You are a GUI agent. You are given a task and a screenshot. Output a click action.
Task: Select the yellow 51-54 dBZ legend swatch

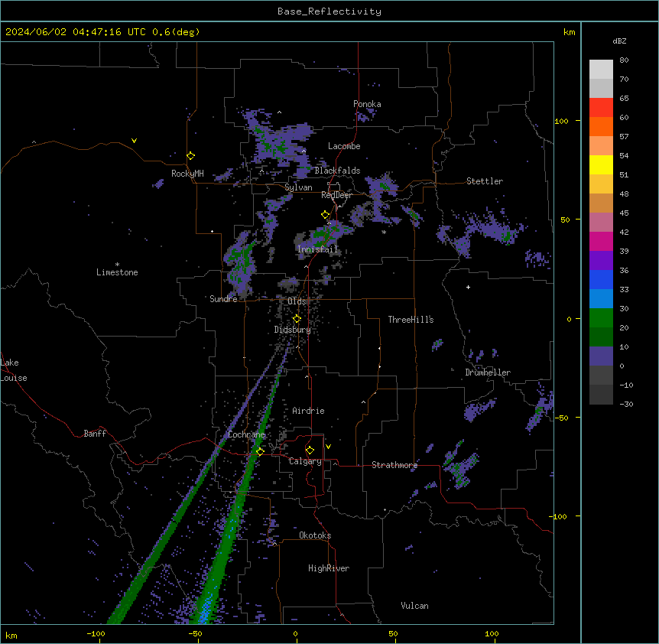[x=601, y=164]
